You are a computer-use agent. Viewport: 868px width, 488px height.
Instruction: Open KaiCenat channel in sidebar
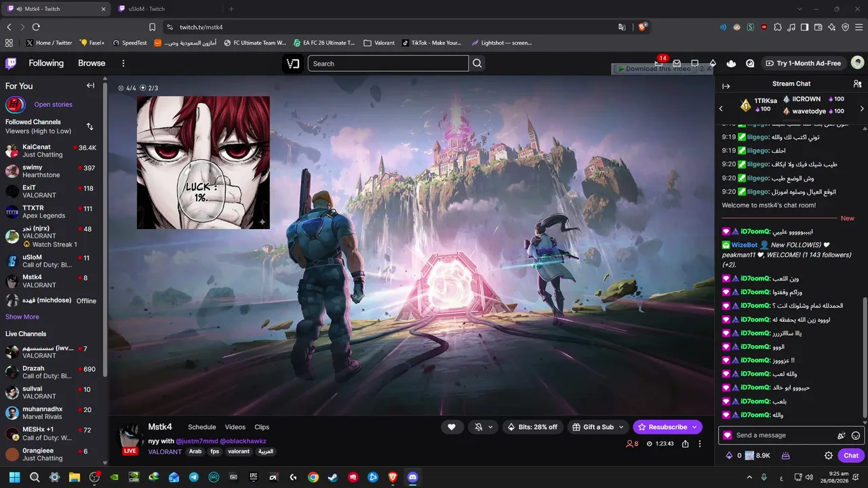[x=53, y=150]
